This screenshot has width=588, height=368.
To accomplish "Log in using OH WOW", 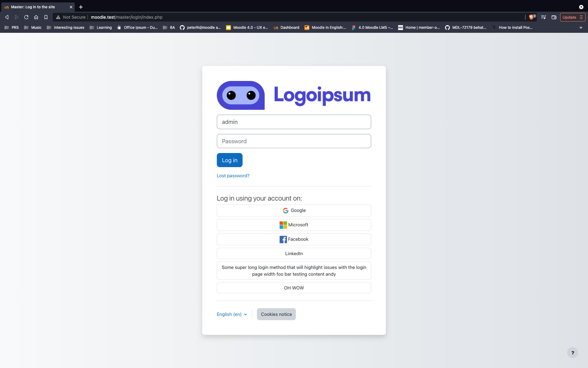I will point(294,288).
